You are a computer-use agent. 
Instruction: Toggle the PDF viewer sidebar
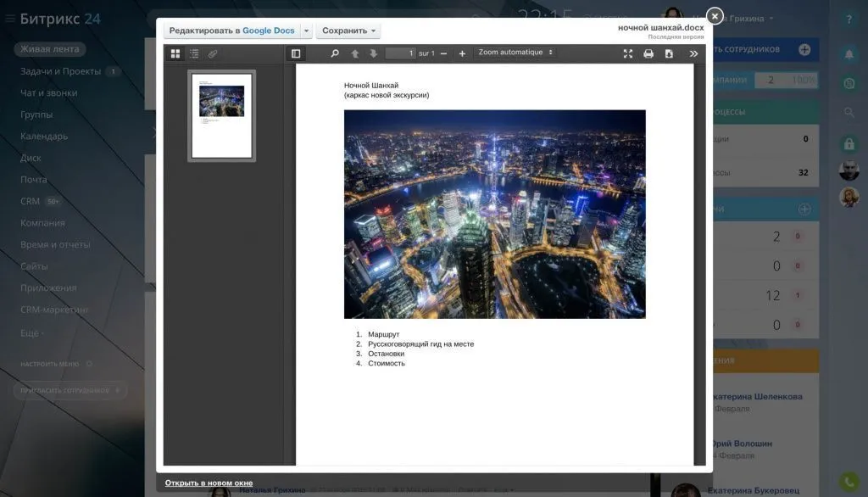295,53
